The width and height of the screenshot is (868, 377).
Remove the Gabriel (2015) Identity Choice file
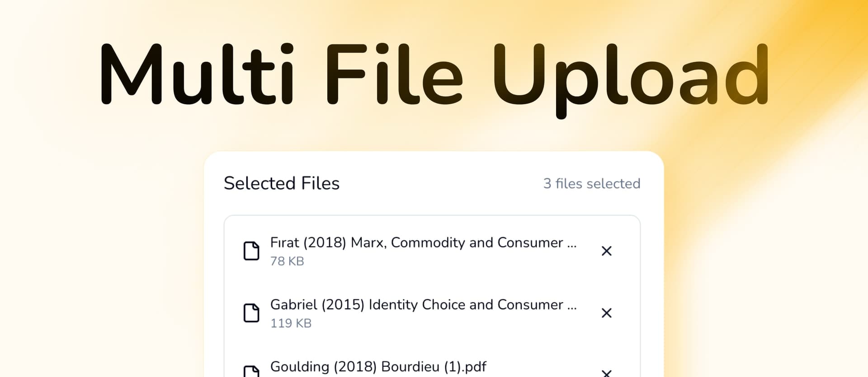pos(606,313)
